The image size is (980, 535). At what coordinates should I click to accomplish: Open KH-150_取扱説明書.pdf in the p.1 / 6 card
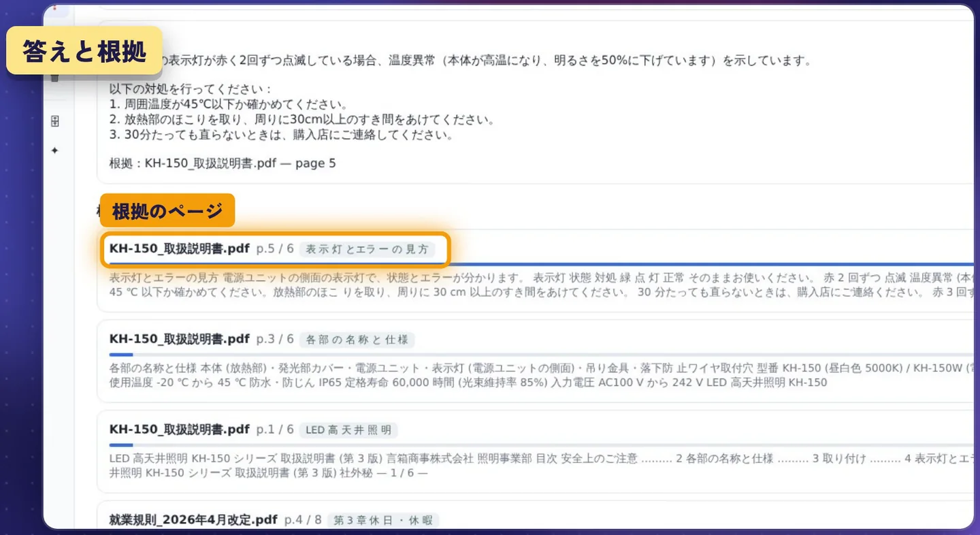coord(180,429)
